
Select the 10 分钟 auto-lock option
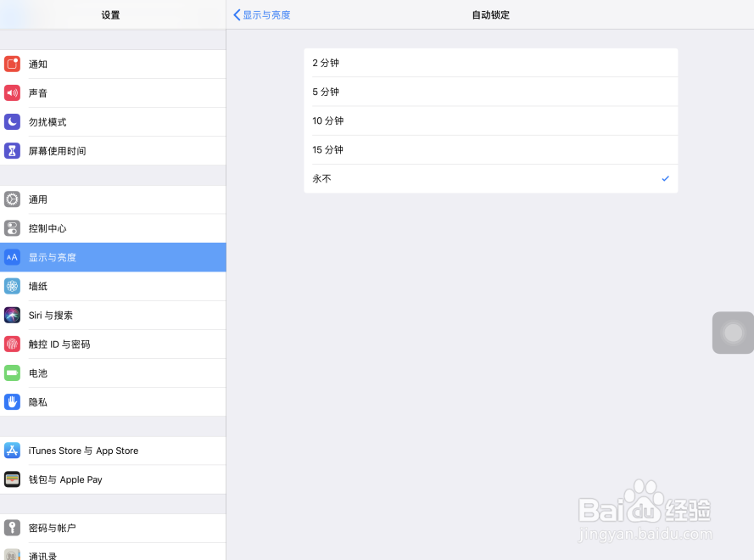point(491,120)
